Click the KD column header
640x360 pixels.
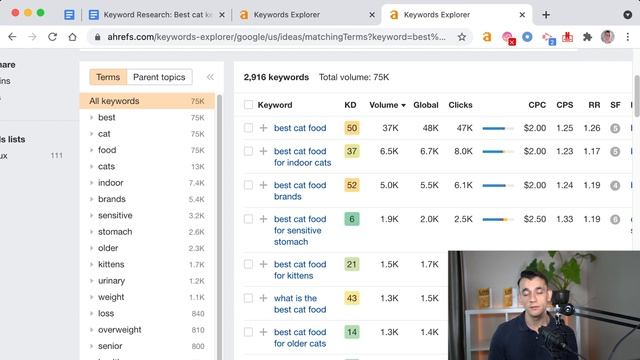(350, 105)
